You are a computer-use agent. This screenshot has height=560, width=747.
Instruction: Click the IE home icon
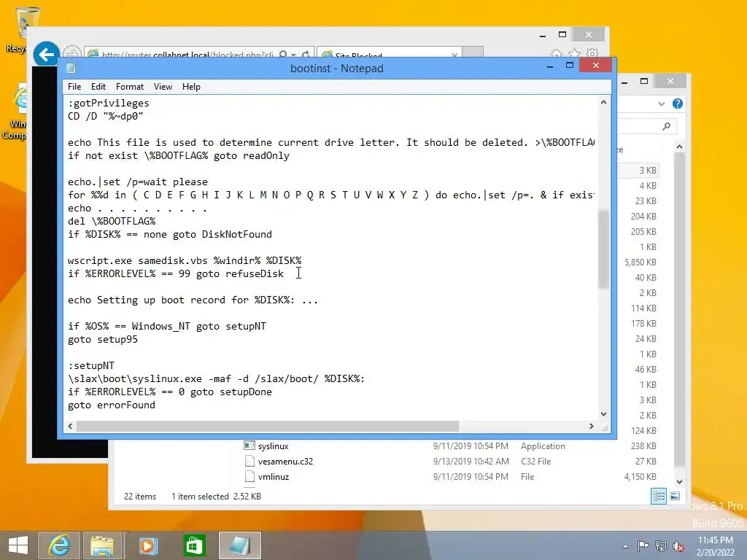click(557, 54)
